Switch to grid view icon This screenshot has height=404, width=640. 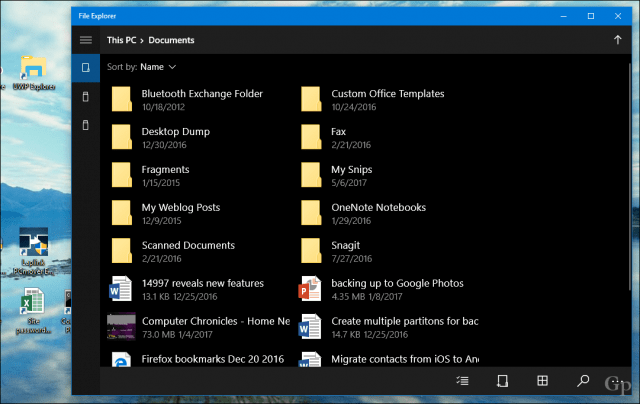[x=542, y=381]
